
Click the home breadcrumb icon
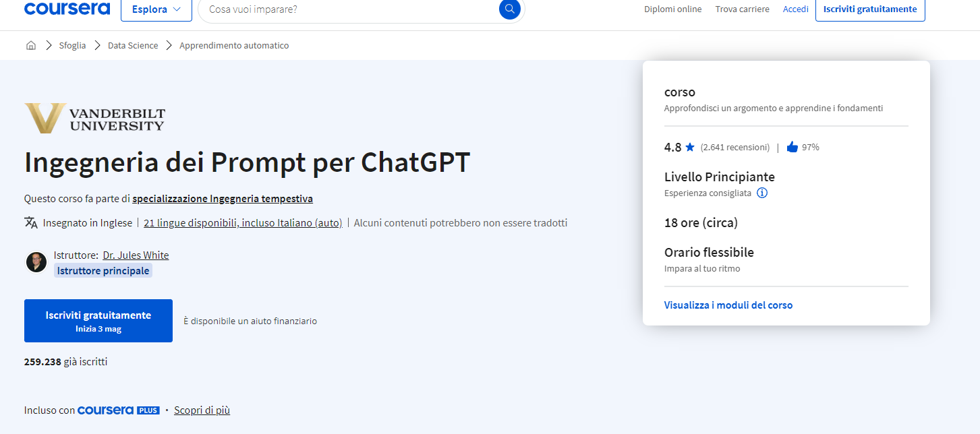[x=31, y=46]
